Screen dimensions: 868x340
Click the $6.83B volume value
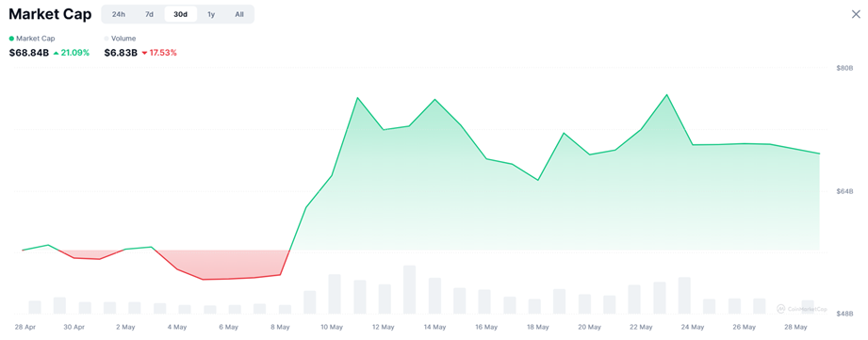pos(121,53)
